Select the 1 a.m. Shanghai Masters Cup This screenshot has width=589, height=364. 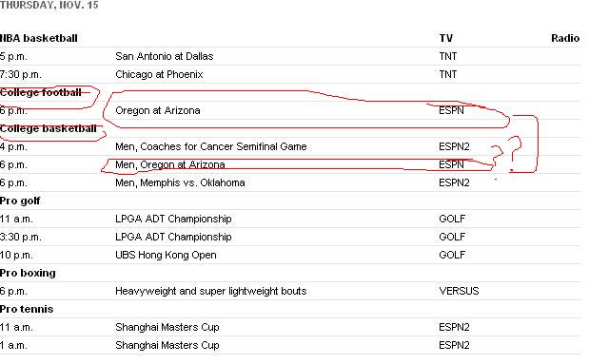point(167,345)
